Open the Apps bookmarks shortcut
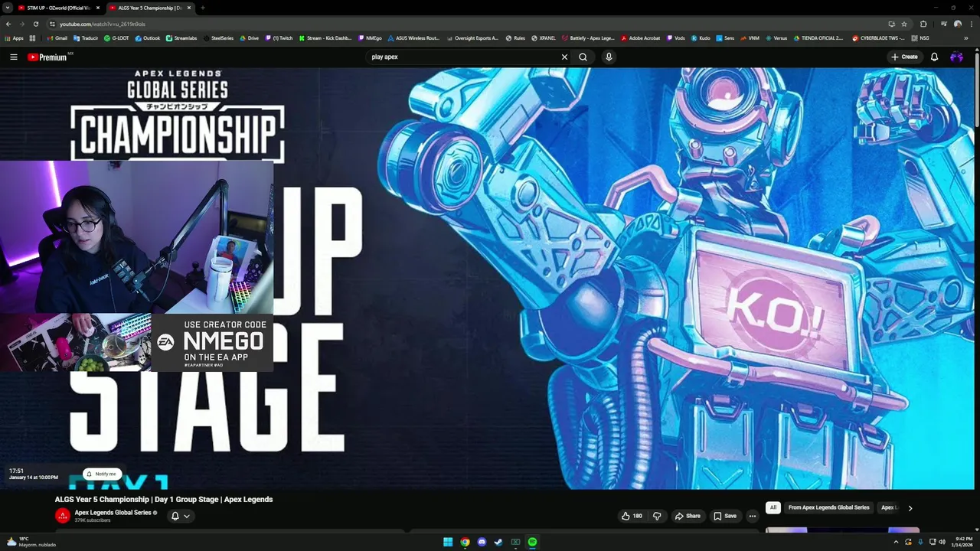 click(x=14, y=37)
